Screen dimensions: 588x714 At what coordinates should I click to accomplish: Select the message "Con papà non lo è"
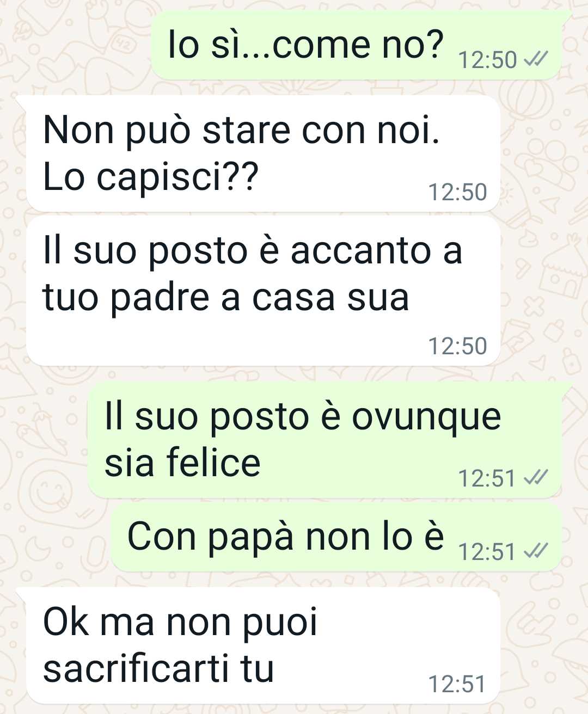[336, 537]
